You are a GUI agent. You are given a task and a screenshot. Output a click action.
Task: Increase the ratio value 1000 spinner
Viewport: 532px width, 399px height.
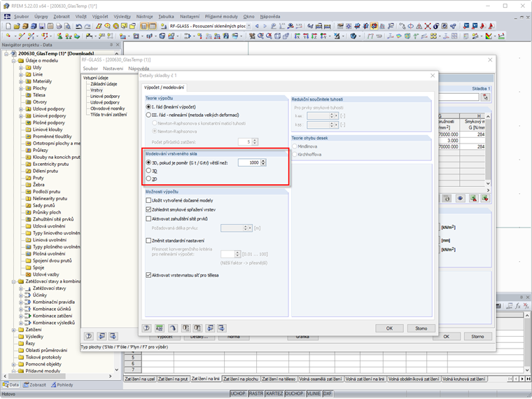click(x=264, y=161)
